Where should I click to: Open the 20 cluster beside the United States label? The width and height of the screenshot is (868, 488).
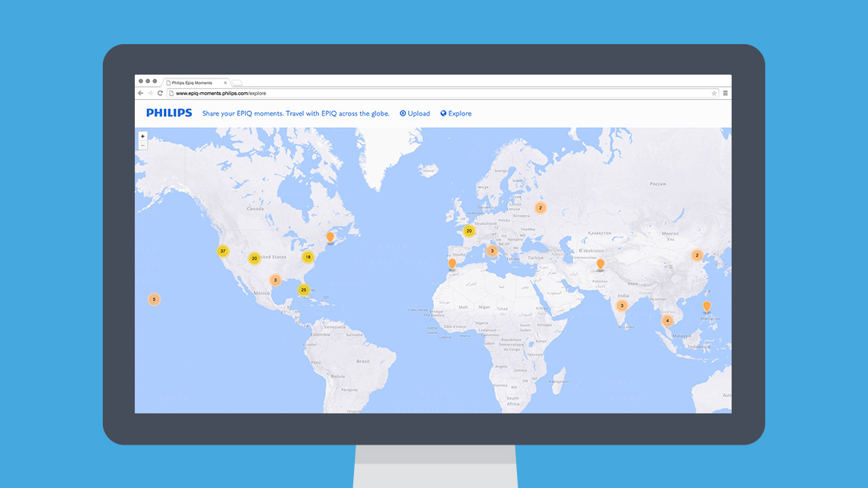point(254,258)
